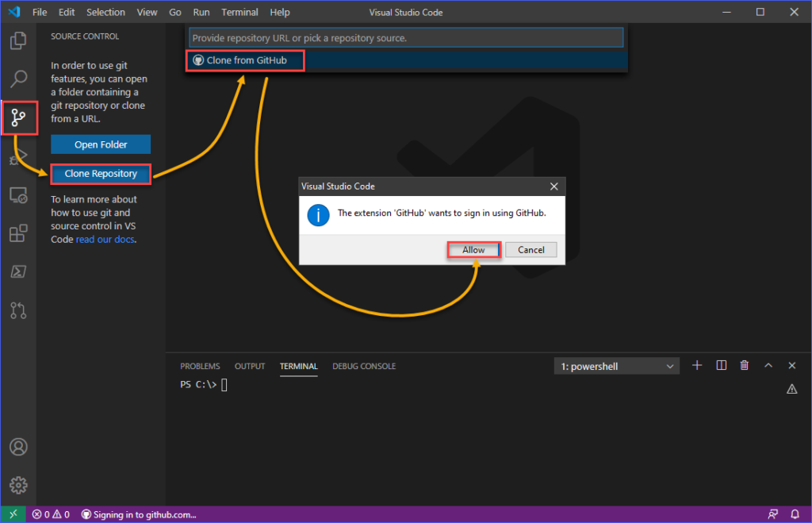The height and width of the screenshot is (523, 812).
Task: Click Signing in to github.com status entry
Action: [139, 514]
